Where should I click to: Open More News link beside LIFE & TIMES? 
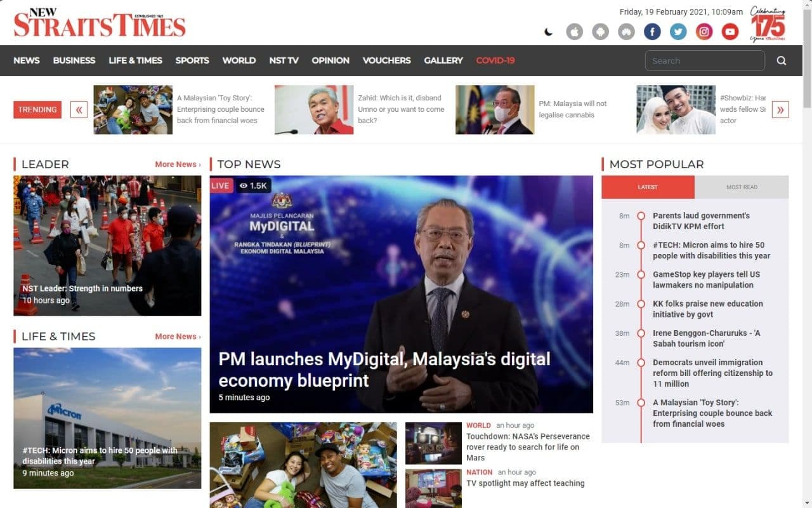[x=178, y=337]
